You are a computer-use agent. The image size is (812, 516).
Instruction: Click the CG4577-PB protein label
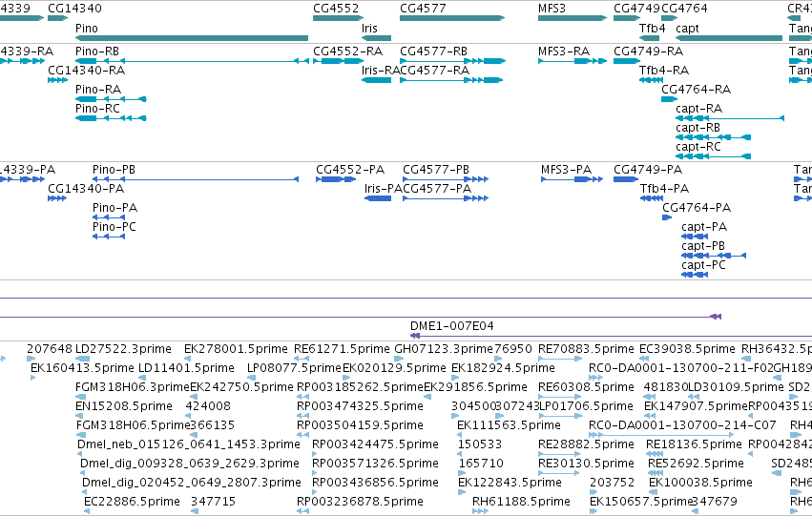pyautogui.click(x=436, y=169)
